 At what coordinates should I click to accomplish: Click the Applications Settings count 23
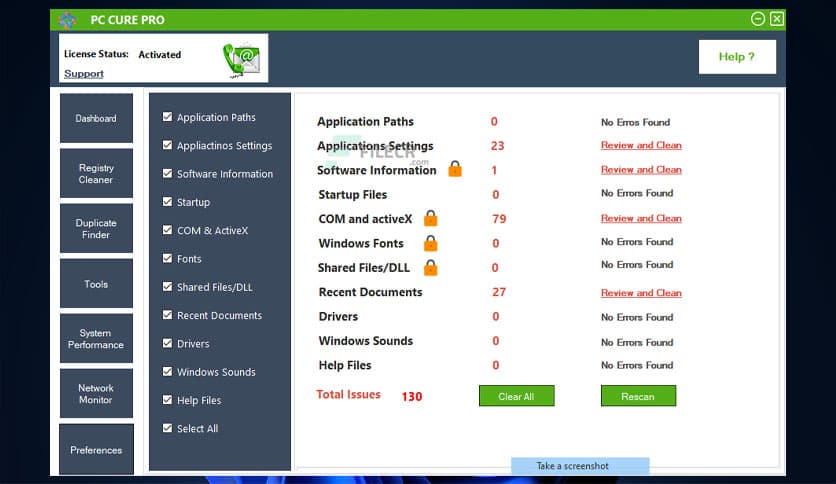[x=497, y=146]
